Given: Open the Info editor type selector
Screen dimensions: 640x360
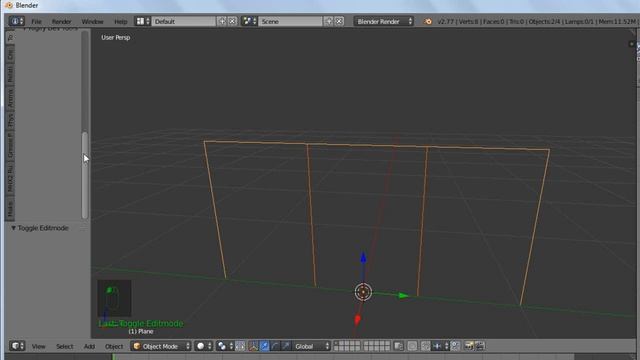Looking at the screenshot, I should (17, 21).
